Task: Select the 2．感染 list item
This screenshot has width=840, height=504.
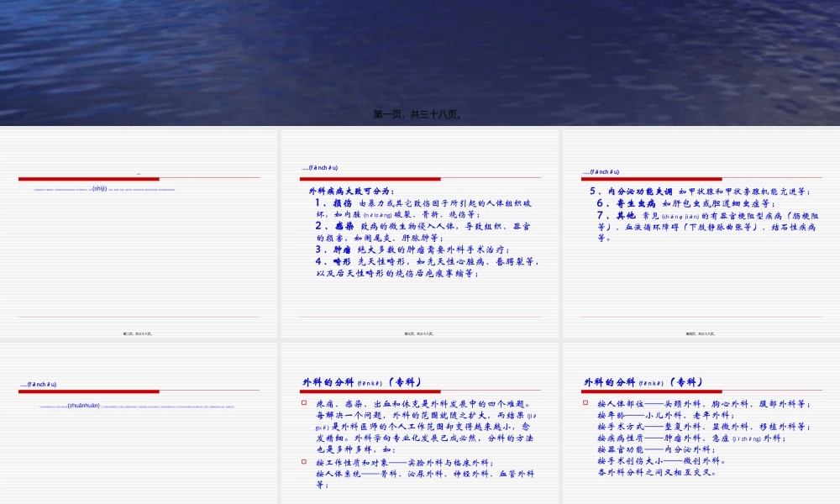Action: 378,225
